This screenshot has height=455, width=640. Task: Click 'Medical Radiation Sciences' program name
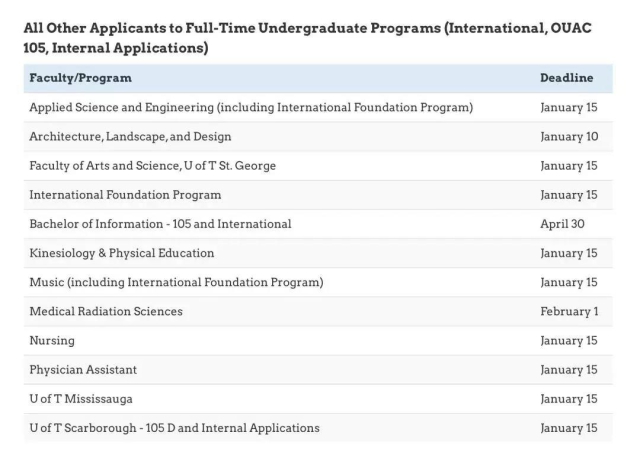(x=106, y=311)
